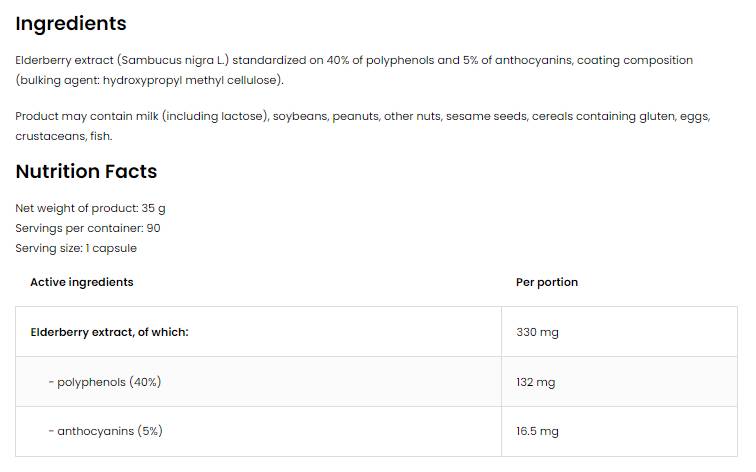Screen dimensions: 756x472
Task: Click the 'Serving size: 1 capsule' line
Action: click(x=76, y=248)
